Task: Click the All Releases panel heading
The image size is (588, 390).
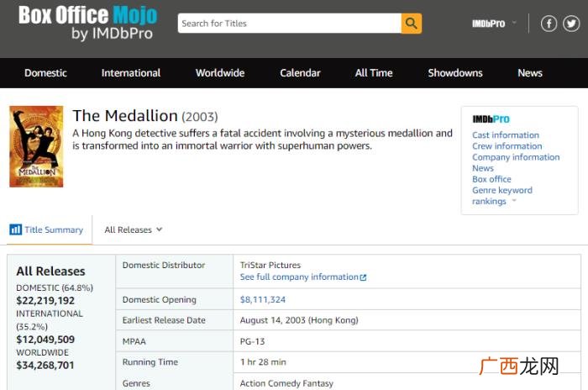Action: click(x=50, y=271)
